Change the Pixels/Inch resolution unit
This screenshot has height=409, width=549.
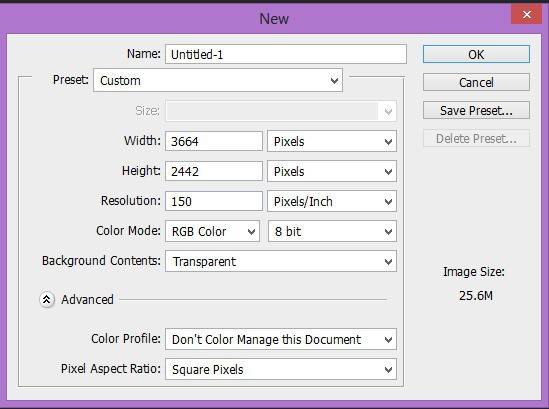click(x=332, y=201)
